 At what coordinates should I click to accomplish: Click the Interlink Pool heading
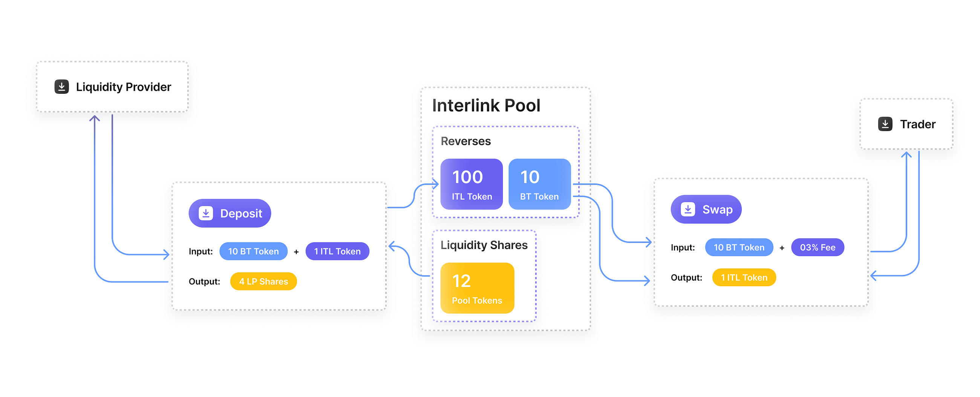point(486,105)
